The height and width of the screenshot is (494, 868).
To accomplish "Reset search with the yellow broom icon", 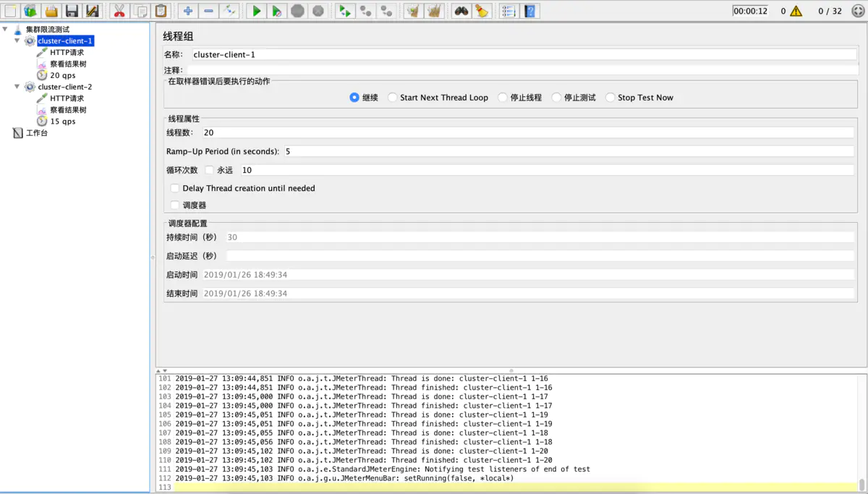I will [x=482, y=11].
